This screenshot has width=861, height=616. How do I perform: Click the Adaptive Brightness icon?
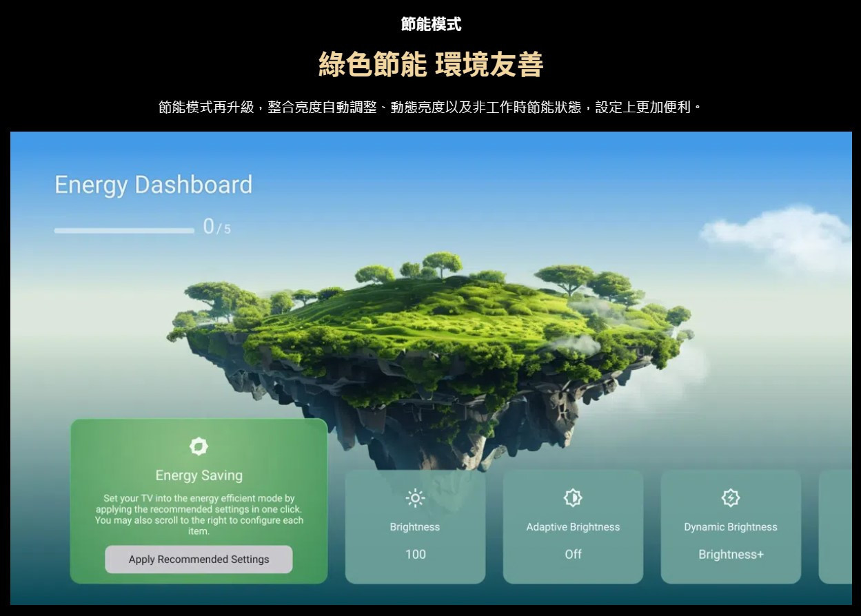[x=573, y=497]
